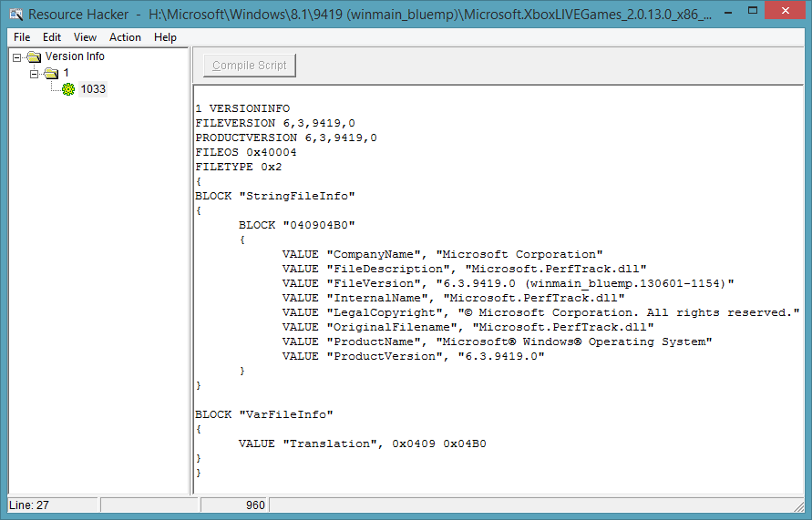Viewport: 812px width, 520px height.
Task: Click the Compile Script button
Action: (249, 66)
